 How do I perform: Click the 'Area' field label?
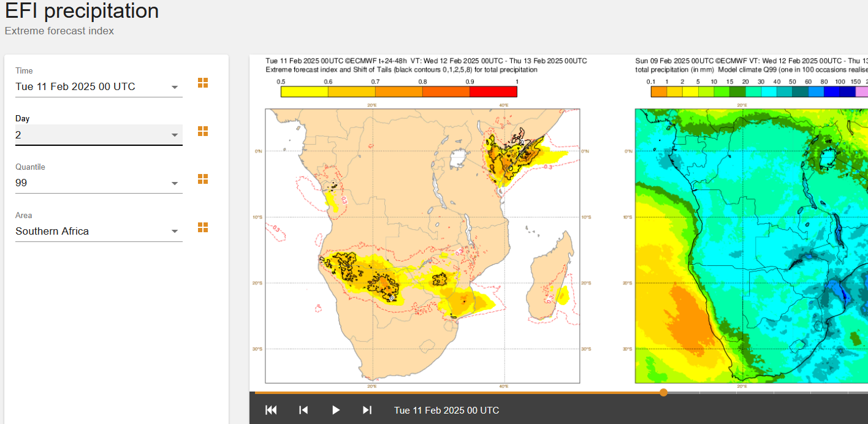point(24,215)
